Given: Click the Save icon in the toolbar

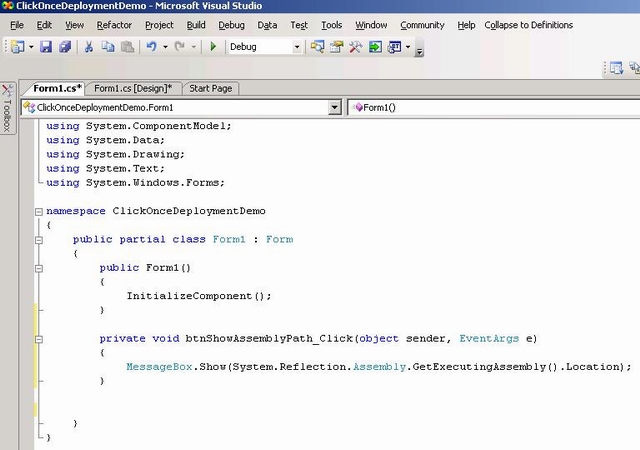Looking at the screenshot, I should [x=46, y=47].
